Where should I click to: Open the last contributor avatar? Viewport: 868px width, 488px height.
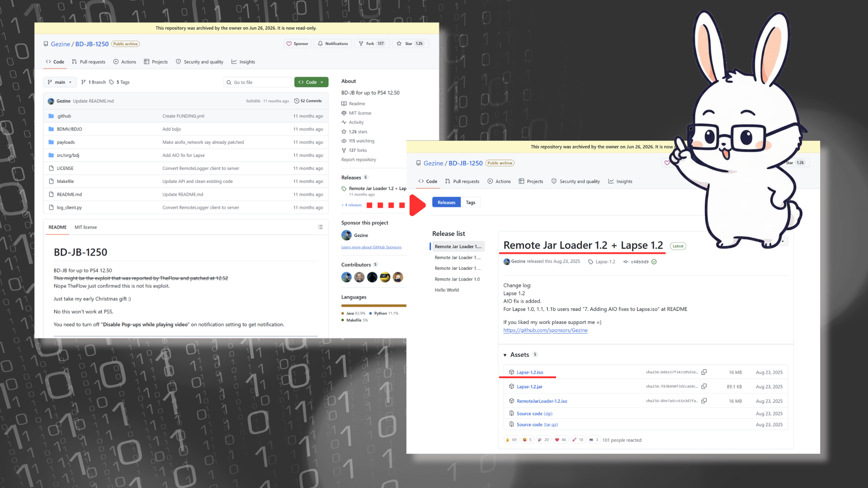pos(398,277)
